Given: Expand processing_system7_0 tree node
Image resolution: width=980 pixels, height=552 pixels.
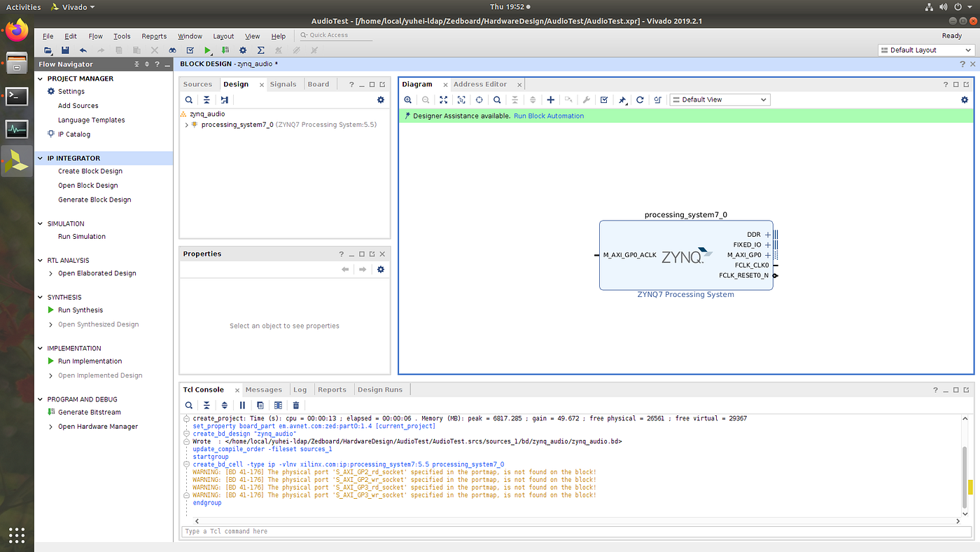Looking at the screenshot, I should tap(186, 125).
